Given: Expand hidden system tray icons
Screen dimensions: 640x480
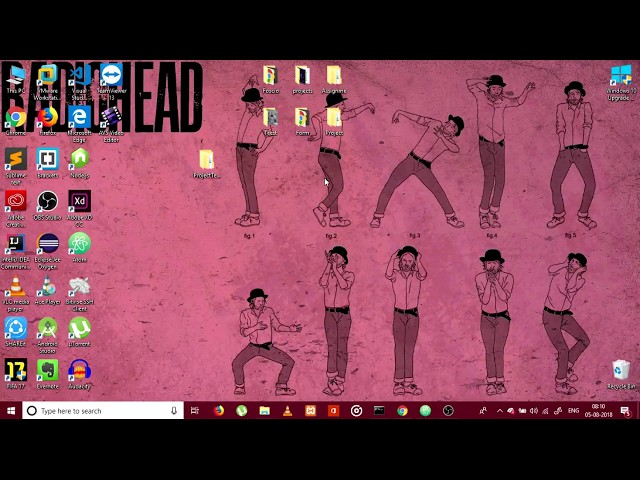Looking at the screenshot, I should [x=500, y=411].
